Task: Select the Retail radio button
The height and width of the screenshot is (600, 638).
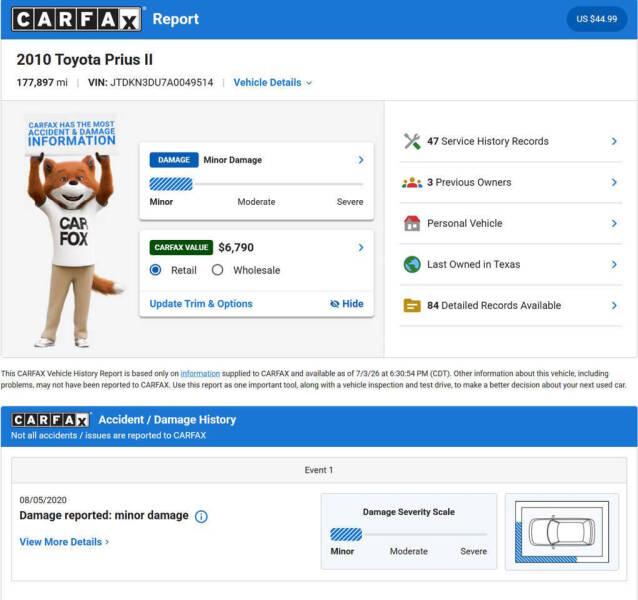Action: 155,270
